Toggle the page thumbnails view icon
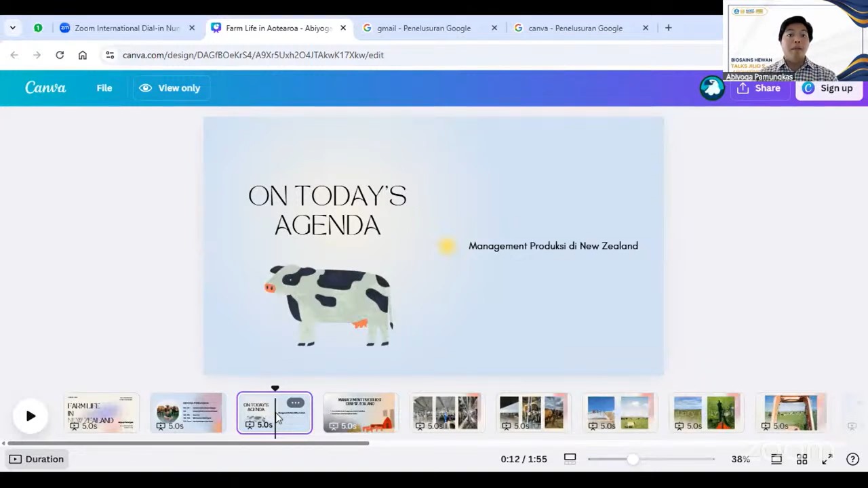The width and height of the screenshot is (868, 488). [x=776, y=459]
